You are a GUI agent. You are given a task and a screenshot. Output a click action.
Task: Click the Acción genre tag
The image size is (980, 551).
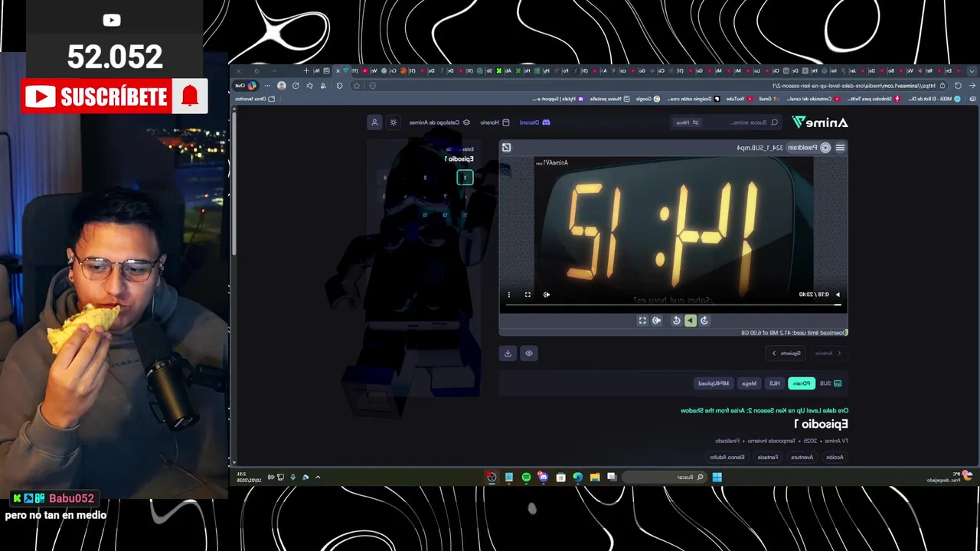[835, 457]
